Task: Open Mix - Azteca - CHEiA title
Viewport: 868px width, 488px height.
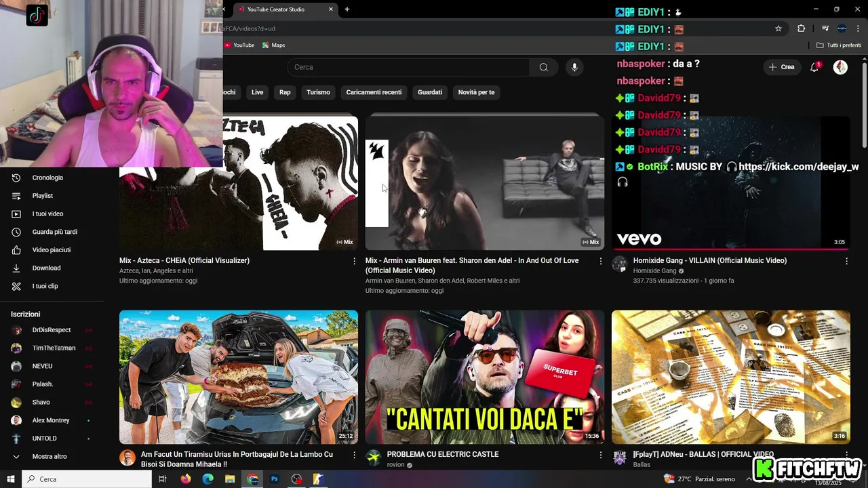Action: (184, 261)
